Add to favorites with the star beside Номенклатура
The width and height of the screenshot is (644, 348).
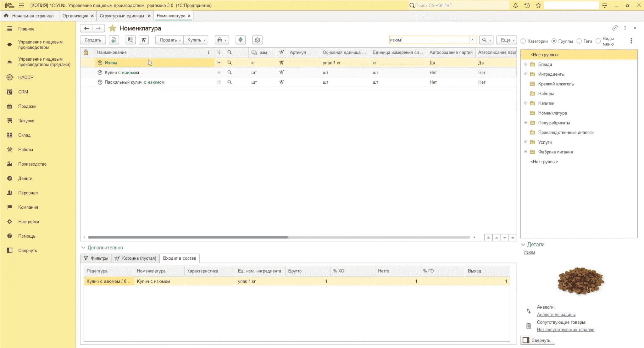coord(112,28)
